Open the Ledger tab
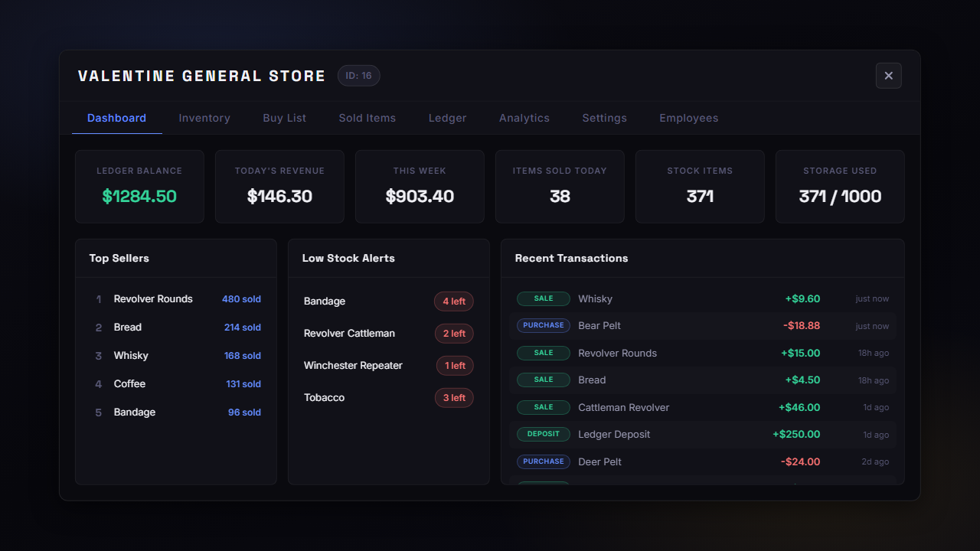 [447, 118]
